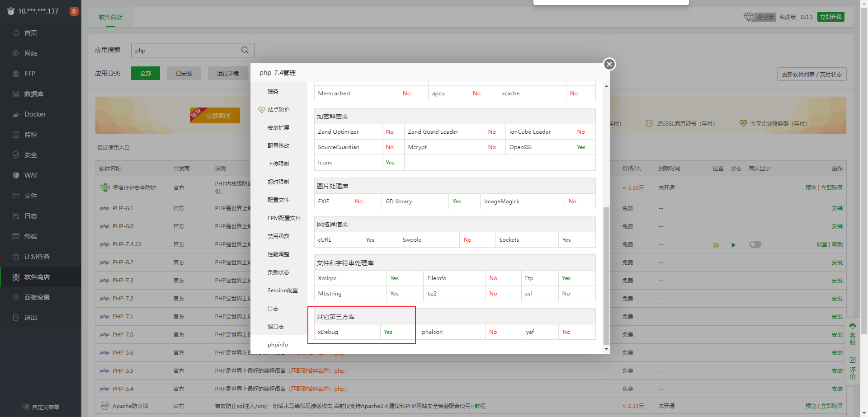Select phpinfo in the dialog menu

pos(278,344)
